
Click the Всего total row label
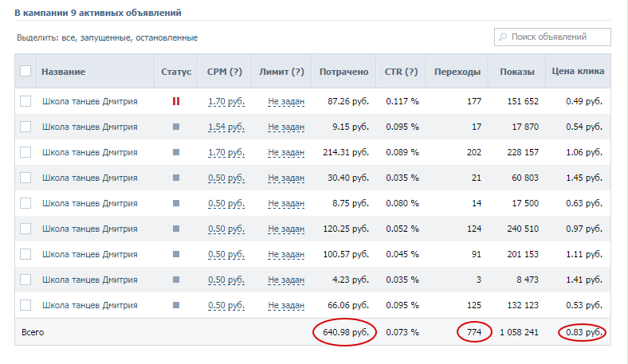point(33,332)
